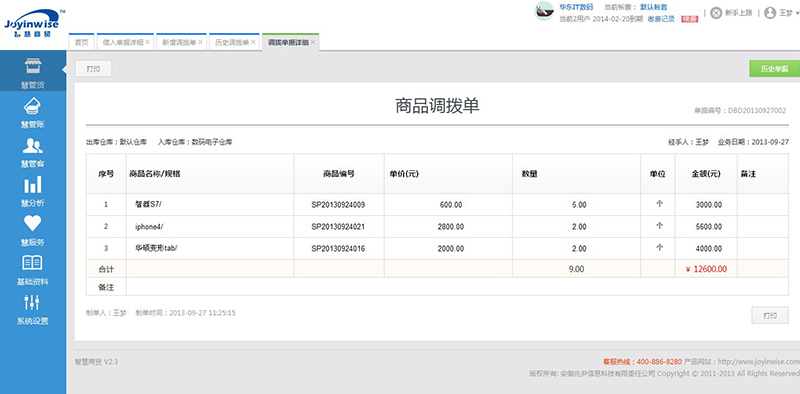The height and width of the screenshot is (394, 800).
Task: Close the 新增调拨单 tab
Action: click(x=201, y=42)
